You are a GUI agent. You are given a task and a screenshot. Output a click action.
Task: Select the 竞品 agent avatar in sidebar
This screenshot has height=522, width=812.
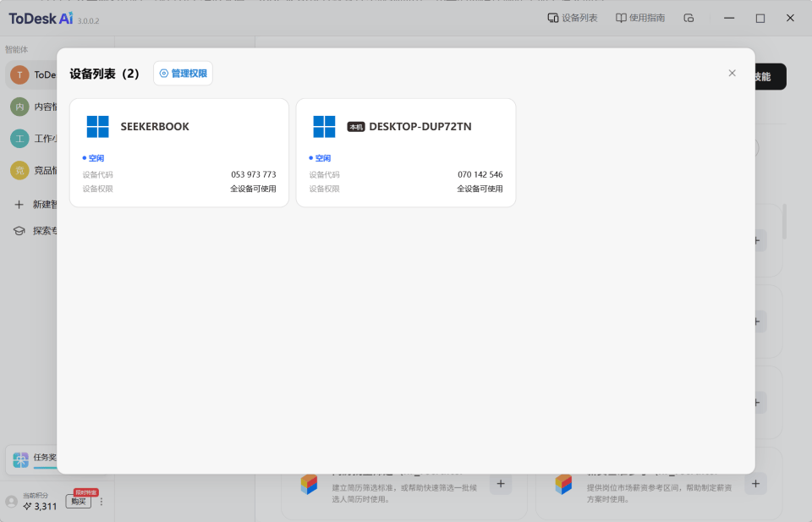pyautogui.click(x=19, y=170)
